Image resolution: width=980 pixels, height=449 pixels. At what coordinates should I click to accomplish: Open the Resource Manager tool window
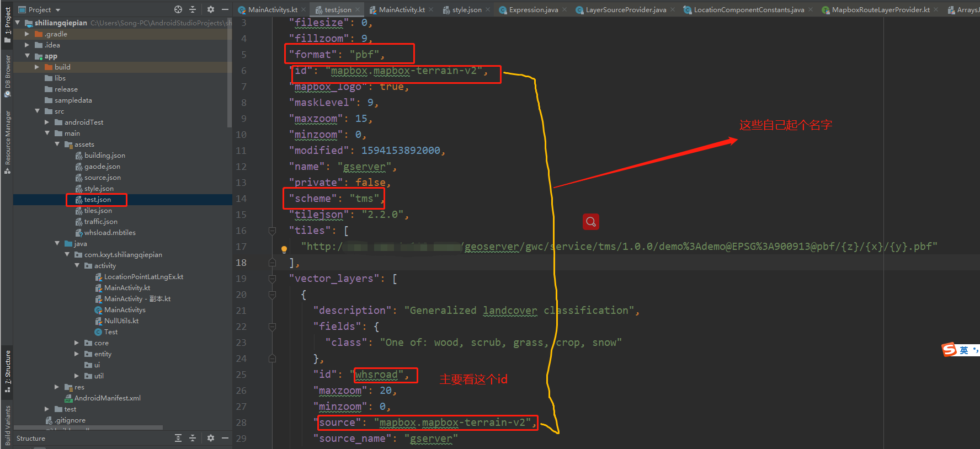click(x=7, y=142)
